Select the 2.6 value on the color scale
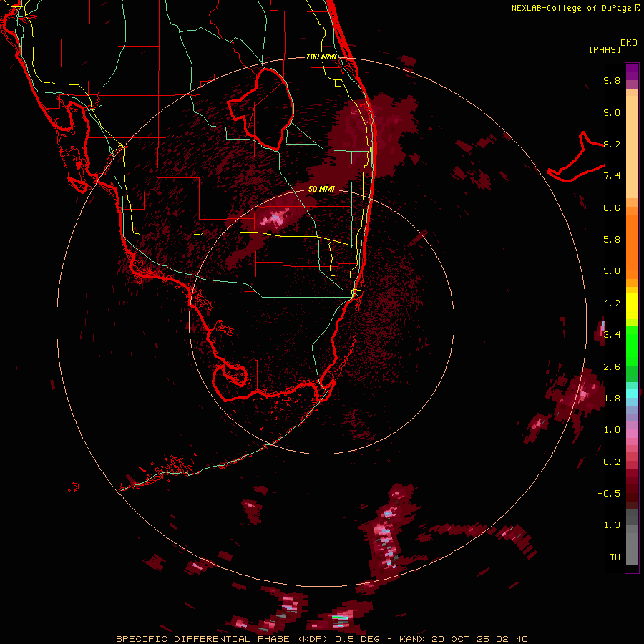The width and height of the screenshot is (644, 644). (x=612, y=367)
